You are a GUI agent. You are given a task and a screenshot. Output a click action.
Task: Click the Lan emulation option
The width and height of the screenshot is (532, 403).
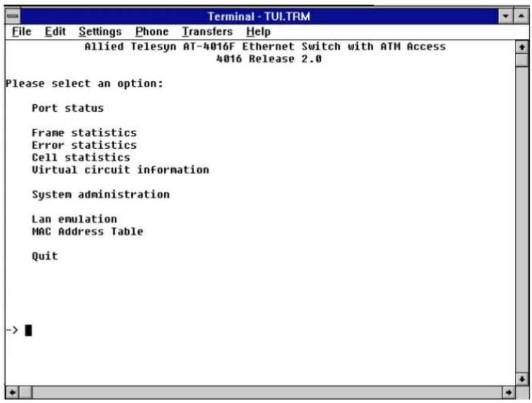coord(74,219)
